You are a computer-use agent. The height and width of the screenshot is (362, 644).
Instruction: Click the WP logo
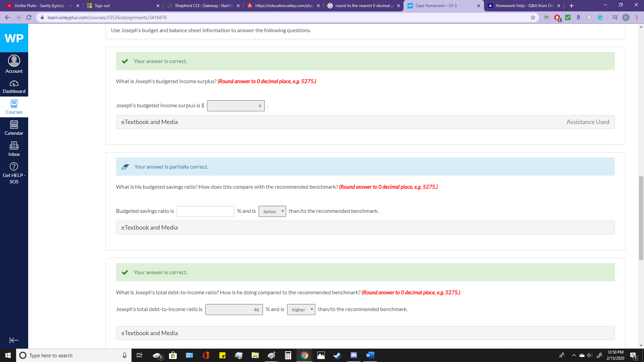(14, 38)
